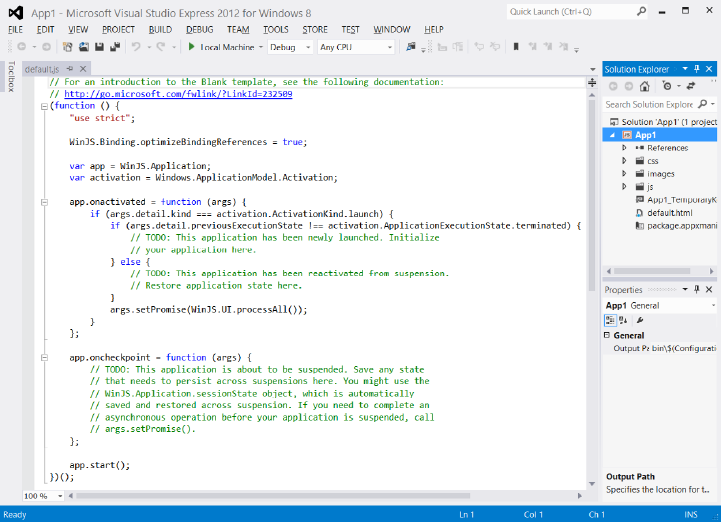Click the Navigate Backward toolbar icon
Image resolution: width=721 pixels, height=522 pixels.
[22, 46]
